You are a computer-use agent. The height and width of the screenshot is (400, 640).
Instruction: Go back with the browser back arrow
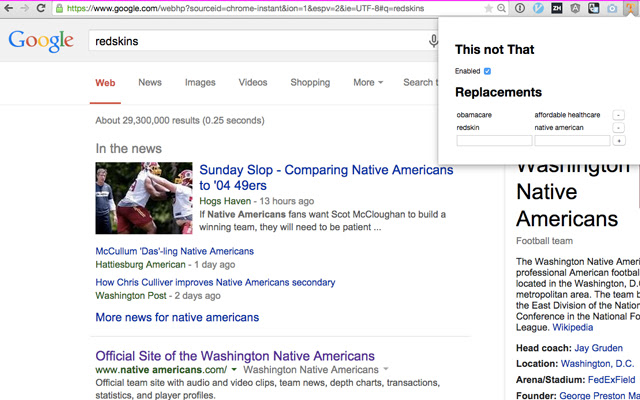tap(9, 8)
